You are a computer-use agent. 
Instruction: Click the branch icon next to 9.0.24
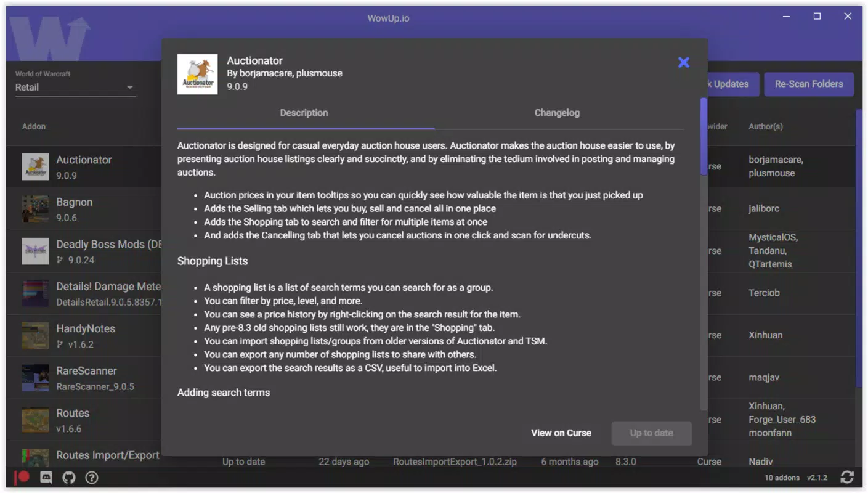(x=60, y=260)
